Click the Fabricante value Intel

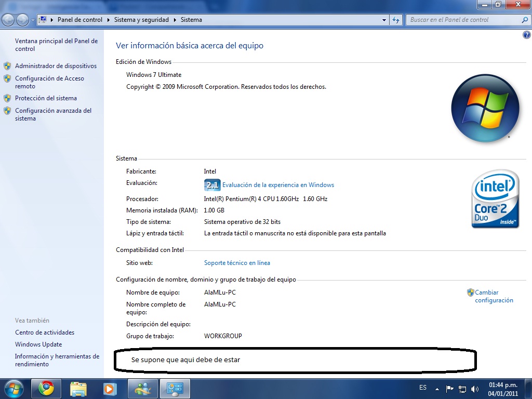210,171
